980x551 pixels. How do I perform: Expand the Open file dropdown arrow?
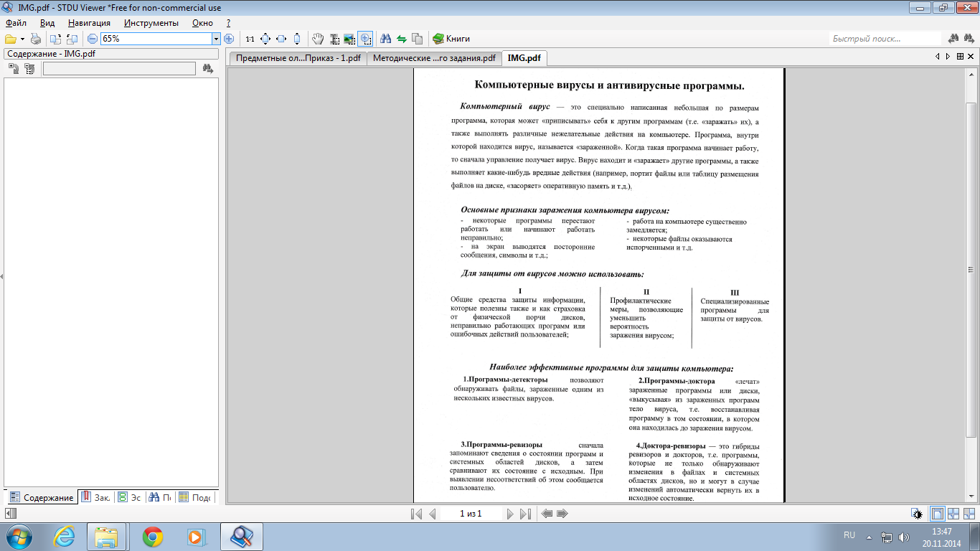pyautogui.click(x=22, y=39)
